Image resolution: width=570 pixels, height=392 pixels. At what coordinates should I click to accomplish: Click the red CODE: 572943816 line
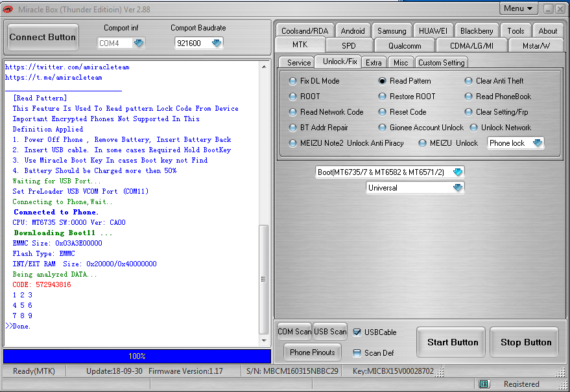(x=42, y=284)
